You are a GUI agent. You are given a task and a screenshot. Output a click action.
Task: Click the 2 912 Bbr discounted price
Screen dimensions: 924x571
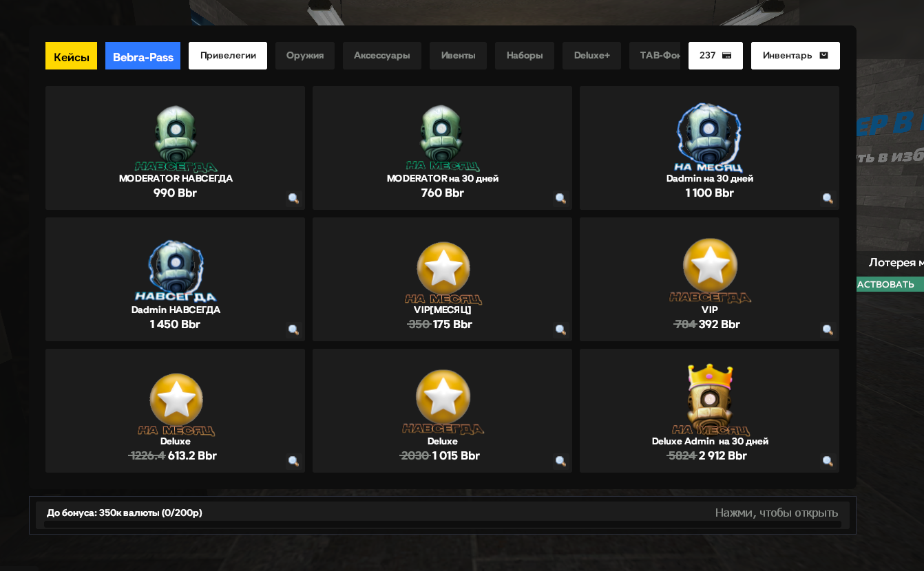722,455
